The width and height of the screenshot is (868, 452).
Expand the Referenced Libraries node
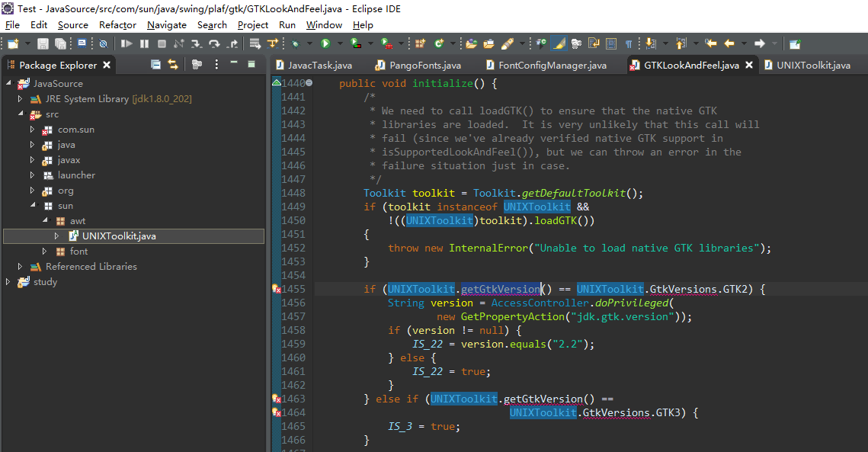coord(20,267)
